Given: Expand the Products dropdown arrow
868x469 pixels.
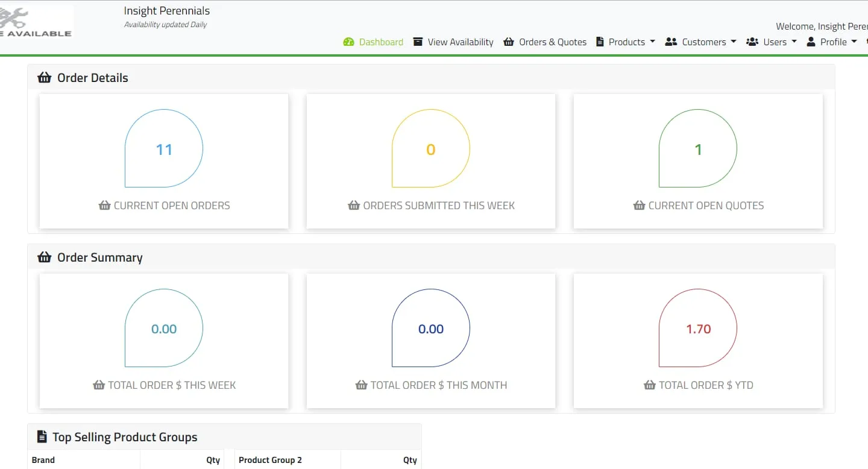Looking at the screenshot, I should click(x=652, y=42).
